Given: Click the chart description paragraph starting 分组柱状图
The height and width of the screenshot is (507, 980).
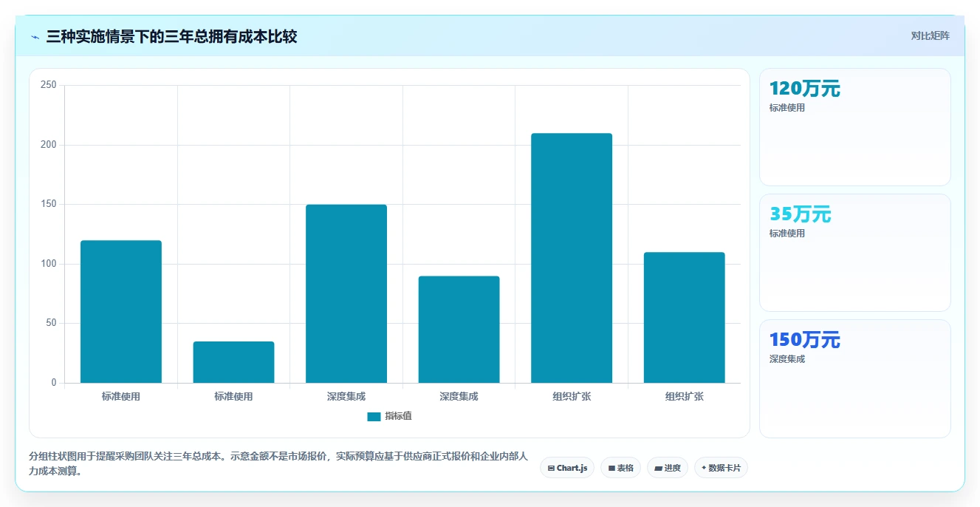Looking at the screenshot, I should coord(278,464).
